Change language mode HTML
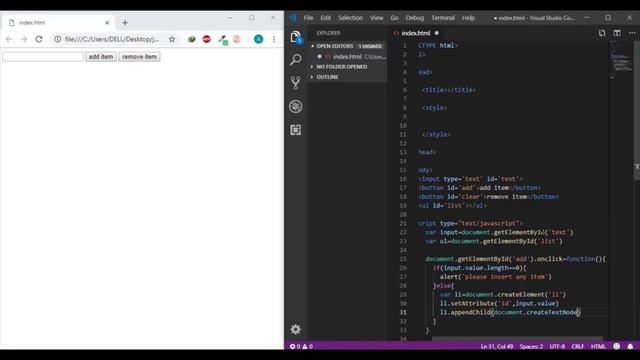 point(598,346)
